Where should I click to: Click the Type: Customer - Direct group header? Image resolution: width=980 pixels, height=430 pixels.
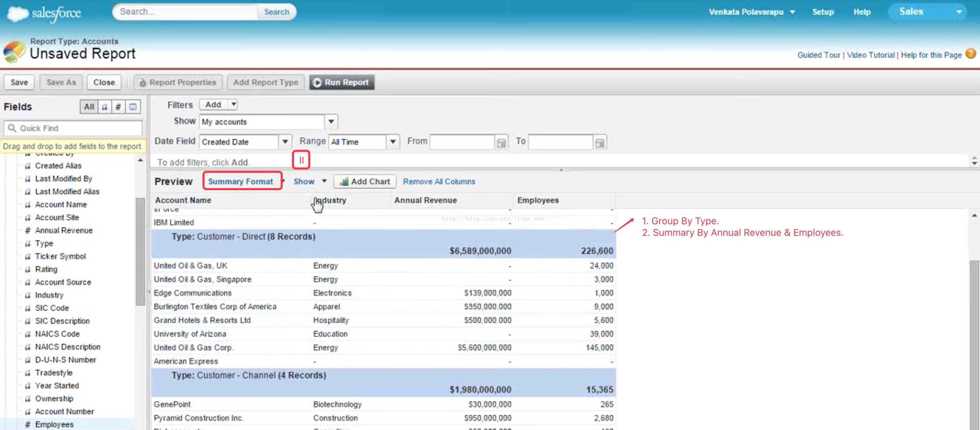pyautogui.click(x=383, y=244)
